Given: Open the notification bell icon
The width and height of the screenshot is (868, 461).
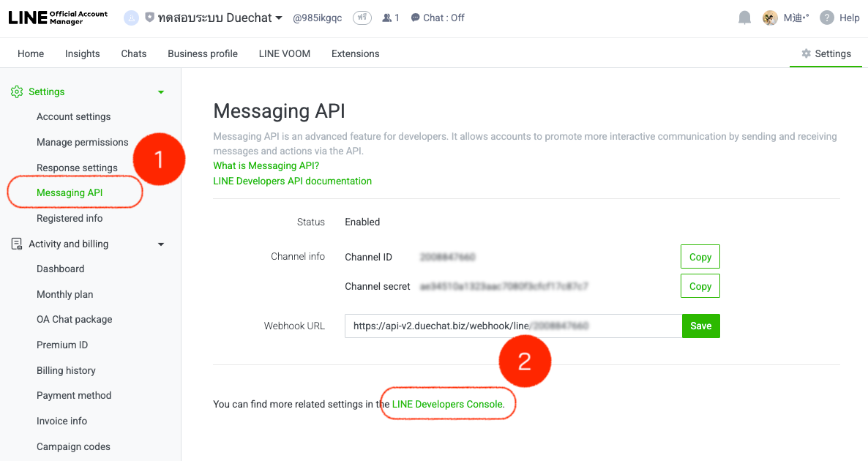Looking at the screenshot, I should 744,17.
